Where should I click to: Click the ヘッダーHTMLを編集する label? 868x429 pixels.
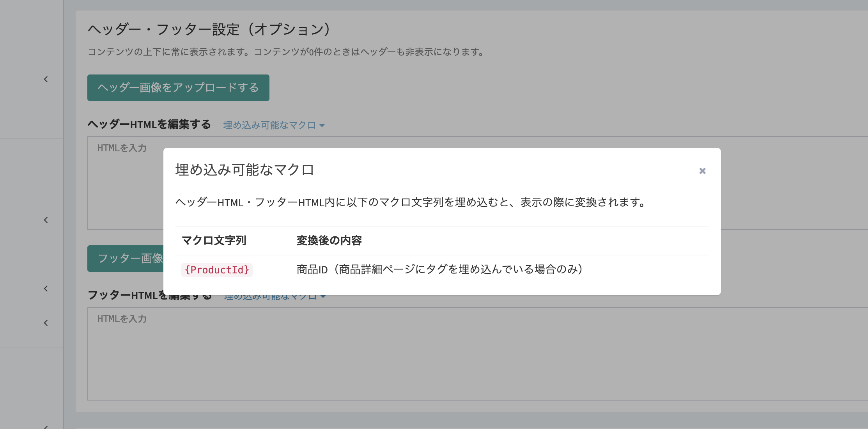[149, 124]
